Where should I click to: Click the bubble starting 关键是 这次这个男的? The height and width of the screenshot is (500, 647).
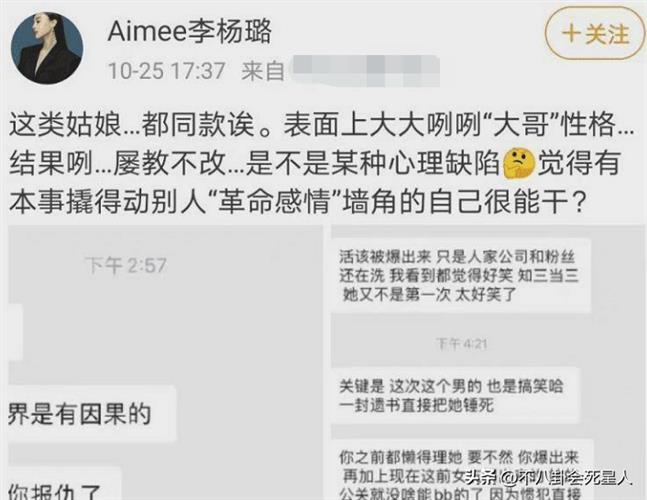click(x=456, y=396)
